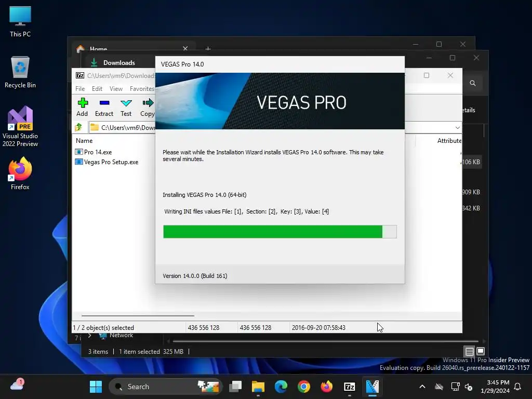The width and height of the screenshot is (532, 399).
Task: Open This PC desktop icon
Action: tap(20, 22)
